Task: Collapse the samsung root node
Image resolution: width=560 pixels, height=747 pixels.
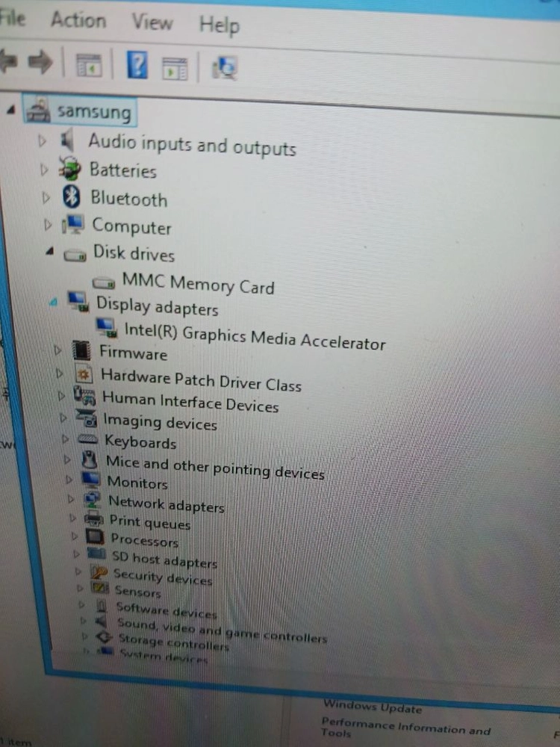Action: 11,110
